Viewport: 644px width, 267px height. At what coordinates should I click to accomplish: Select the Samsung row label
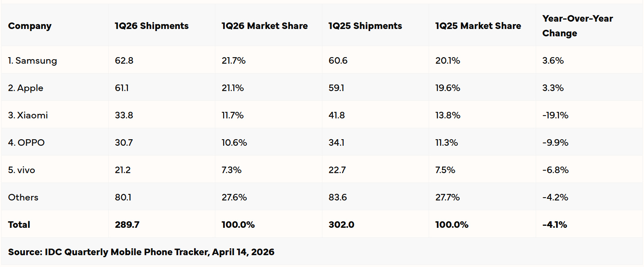click(x=32, y=61)
